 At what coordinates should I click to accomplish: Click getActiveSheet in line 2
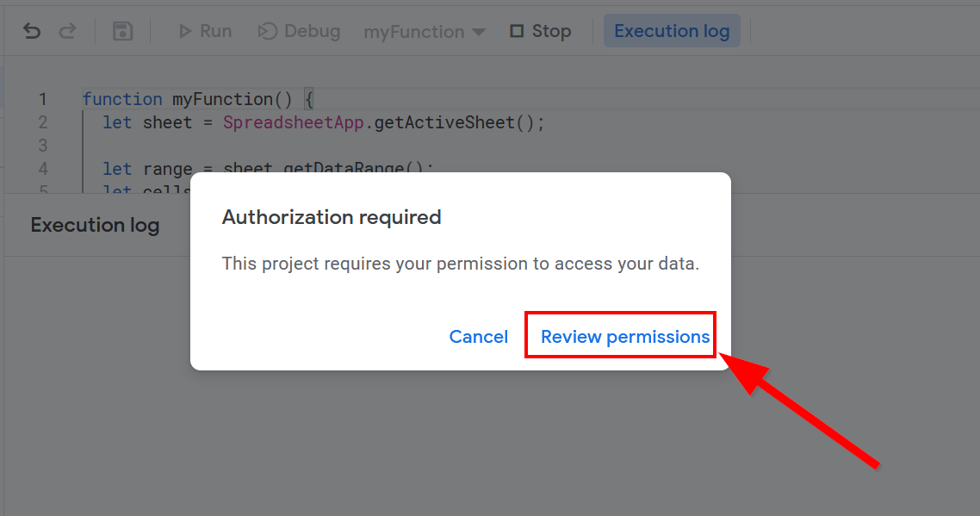pos(443,122)
